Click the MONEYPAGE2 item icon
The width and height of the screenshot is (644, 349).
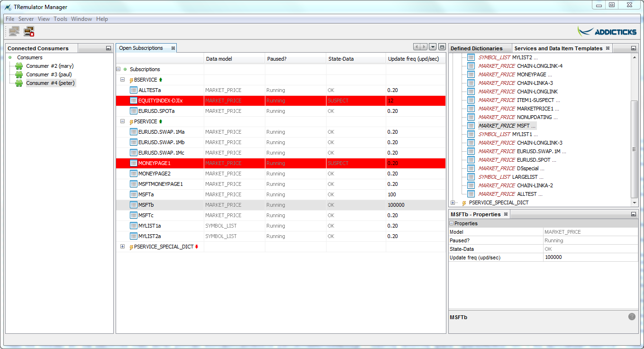(x=134, y=174)
